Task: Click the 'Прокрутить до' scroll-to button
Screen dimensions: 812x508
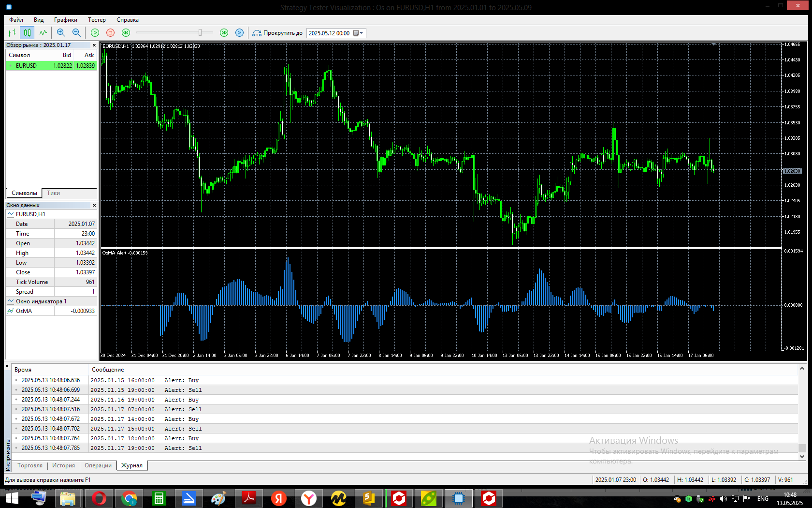Action: [277, 33]
